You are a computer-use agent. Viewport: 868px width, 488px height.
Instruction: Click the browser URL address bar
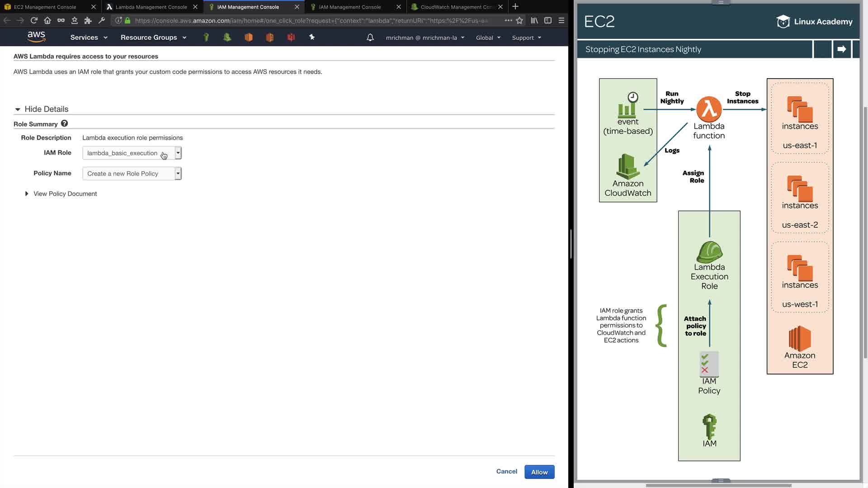312,20
